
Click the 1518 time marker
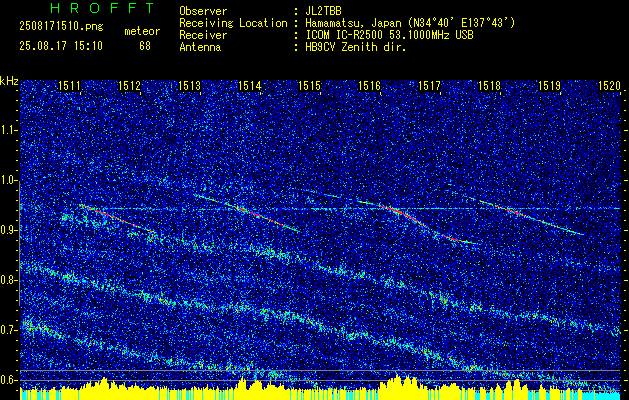tap(489, 85)
